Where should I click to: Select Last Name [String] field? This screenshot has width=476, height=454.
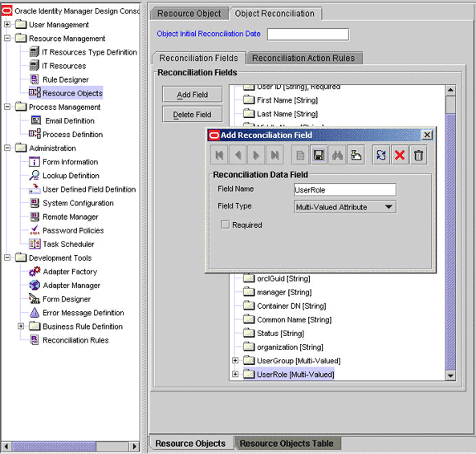coord(287,114)
